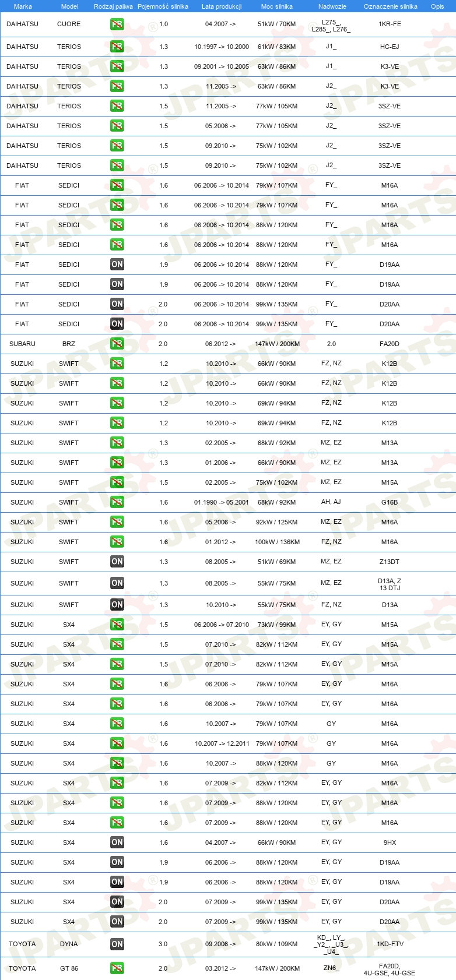Click the petrol icon for Suzuki Swift G16B row

pyautogui.click(x=117, y=502)
